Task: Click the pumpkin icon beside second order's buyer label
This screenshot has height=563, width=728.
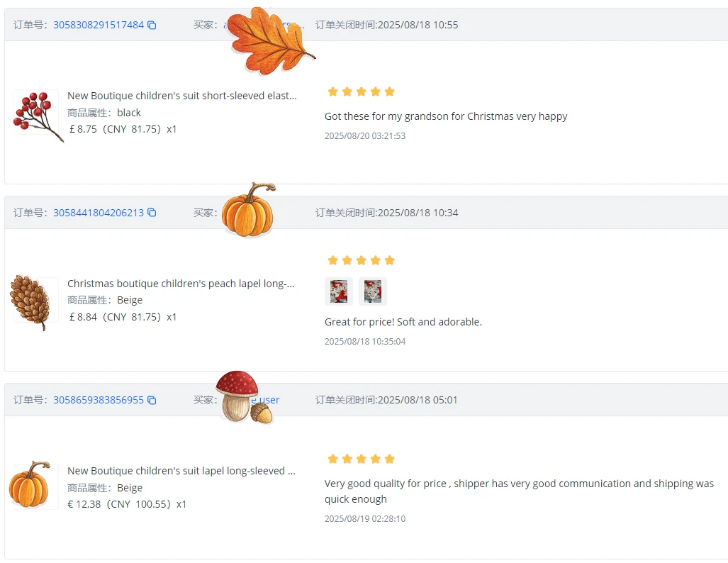Action: [x=248, y=210]
